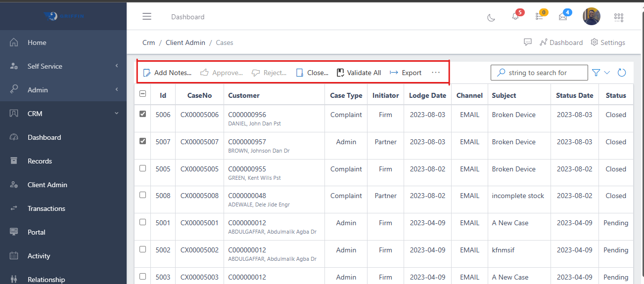Refresh the cases grid
The image size is (644, 284).
622,73
